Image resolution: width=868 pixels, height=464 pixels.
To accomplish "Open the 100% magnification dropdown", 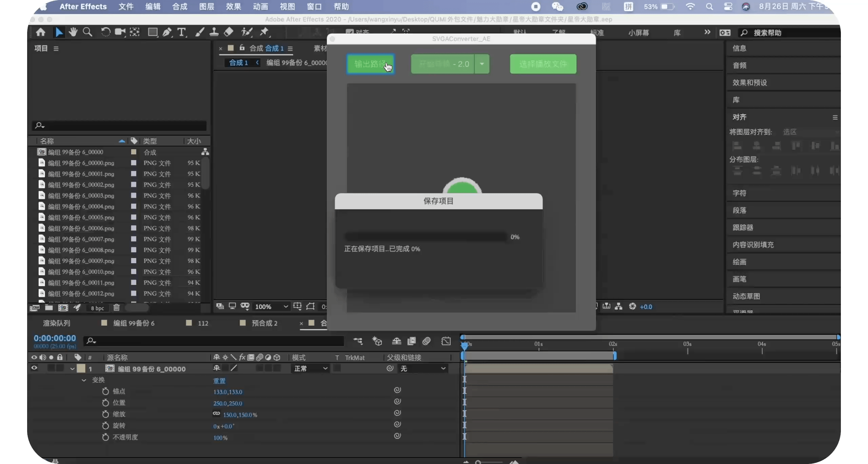I will coord(271,307).
